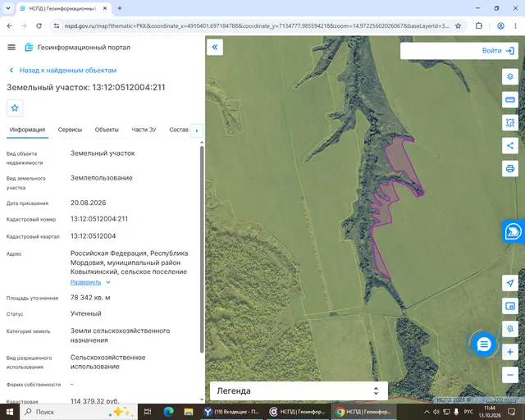Open File Explorer from the taskbar
Viewport: 525px width, 420px height.
pos(189,412)
